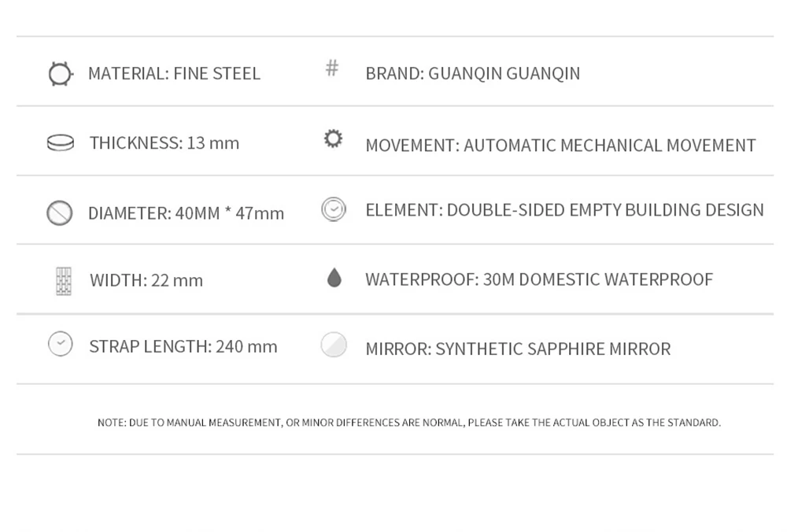Click the disc icon next to Thickness
This screenshot has height=532, width=787.
click(x=60, y=142)
